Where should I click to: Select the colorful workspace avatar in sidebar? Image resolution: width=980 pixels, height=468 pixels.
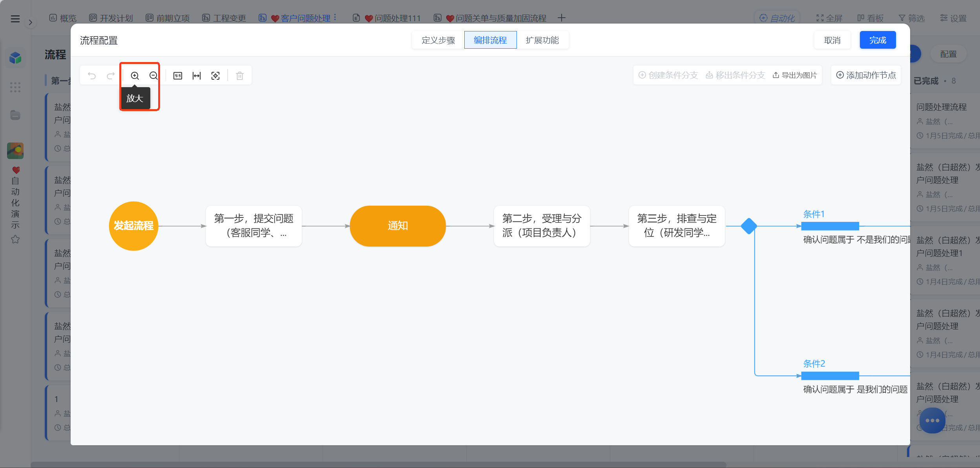[15, 151]
